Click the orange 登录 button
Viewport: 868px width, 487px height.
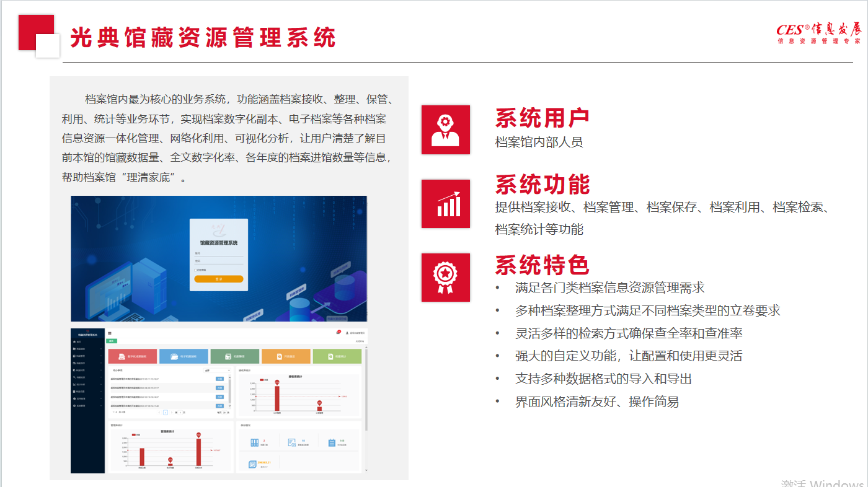[219, 279]
